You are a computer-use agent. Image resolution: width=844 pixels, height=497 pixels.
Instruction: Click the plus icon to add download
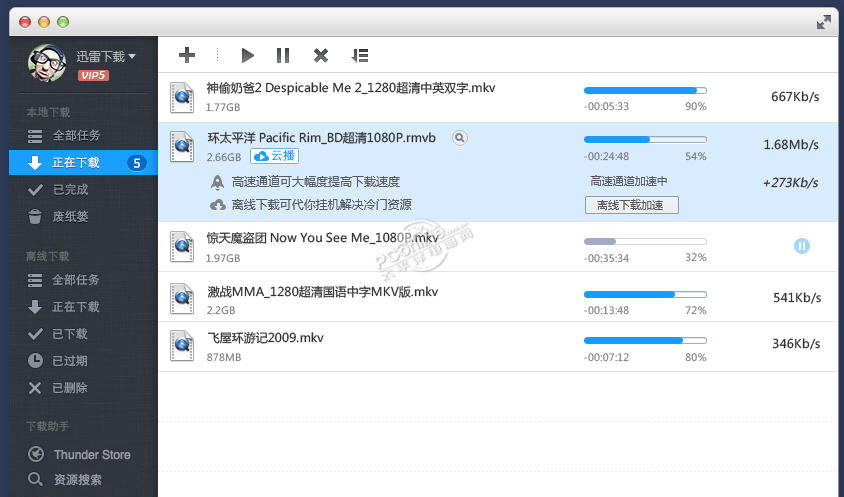point(187,55)
